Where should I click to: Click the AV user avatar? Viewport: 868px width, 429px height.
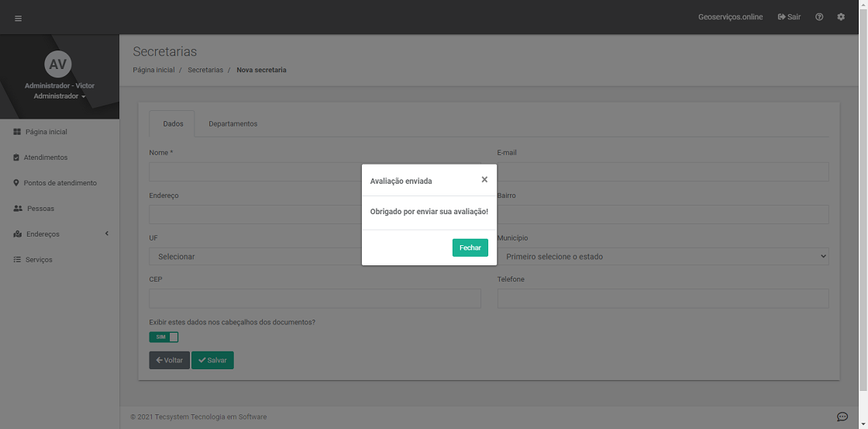coord(58,64)
